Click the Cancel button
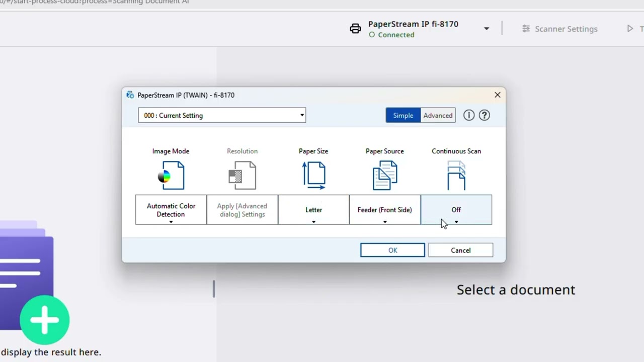Image resolution: width=644 pixels, height=362 pixels. pyautogui.click(x=461, y=250)
